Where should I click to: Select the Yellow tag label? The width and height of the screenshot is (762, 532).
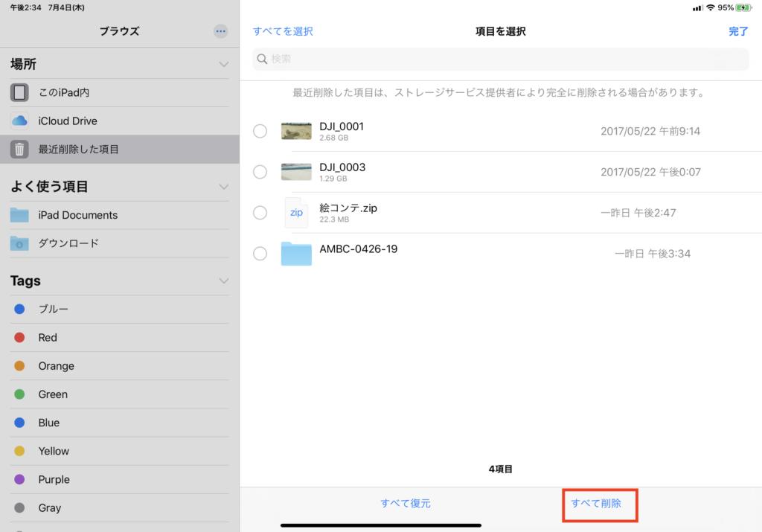pyautogui.click(x=54, y=451)
